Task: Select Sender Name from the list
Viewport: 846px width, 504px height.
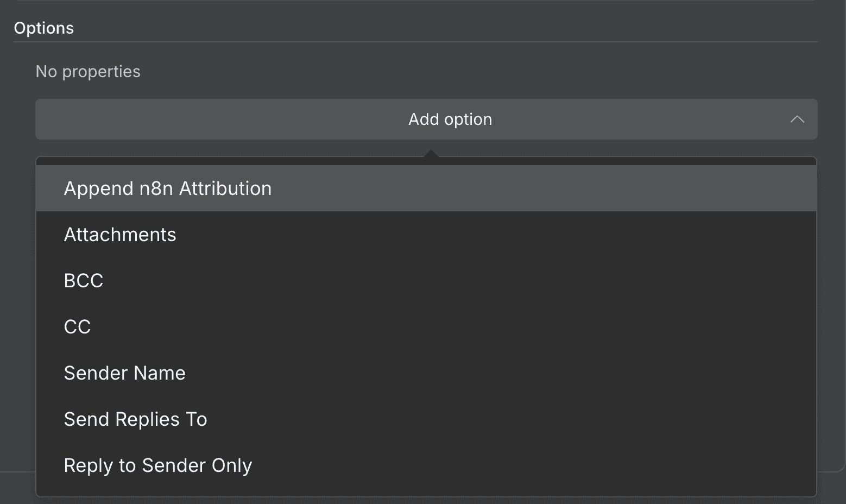Action: [x=125, y=373]
